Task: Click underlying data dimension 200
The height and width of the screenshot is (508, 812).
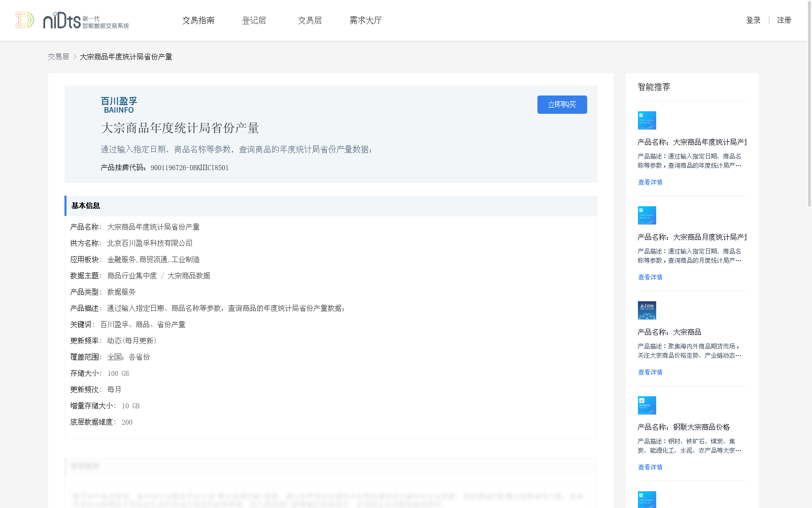Action: coord(127,422)
